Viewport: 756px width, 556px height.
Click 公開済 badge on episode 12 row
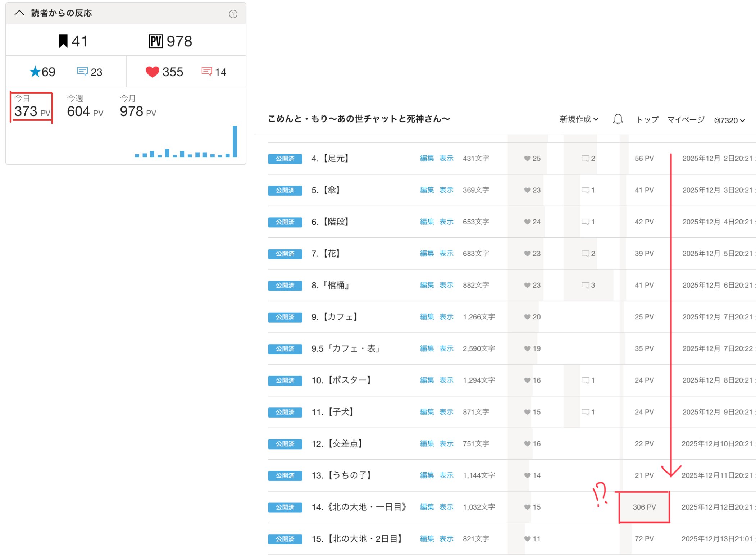285,444
